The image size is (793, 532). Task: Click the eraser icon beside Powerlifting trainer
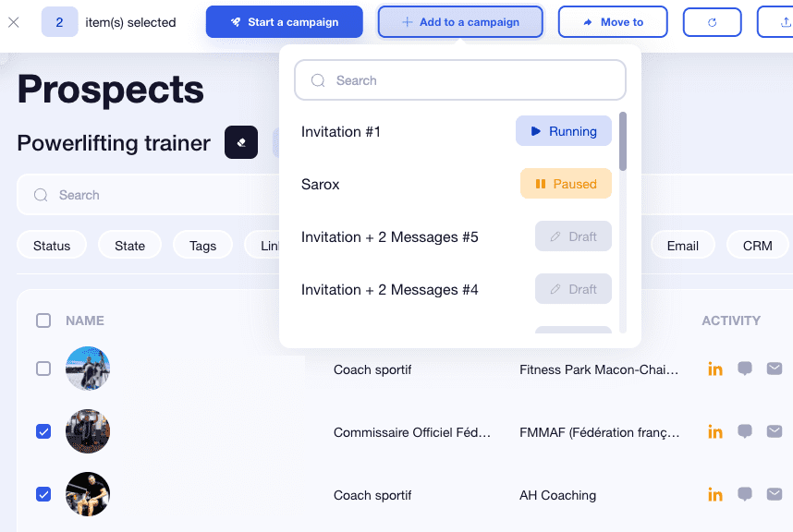point(241,143)
